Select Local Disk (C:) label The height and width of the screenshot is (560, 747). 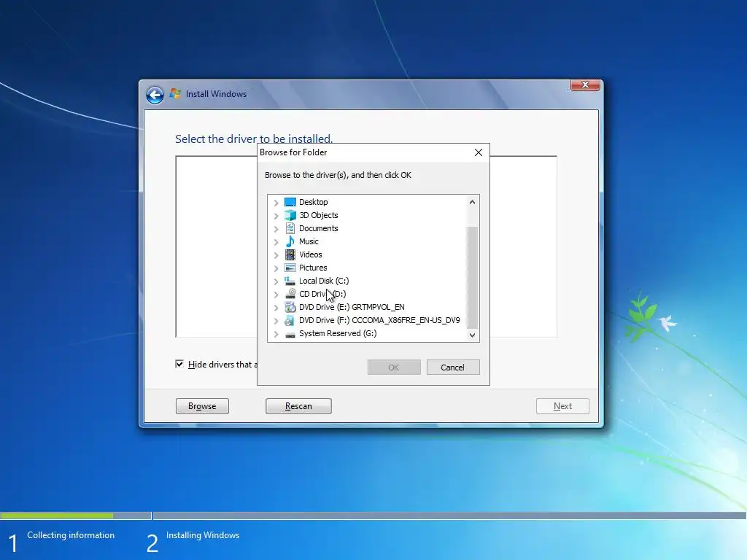point(324,281)
